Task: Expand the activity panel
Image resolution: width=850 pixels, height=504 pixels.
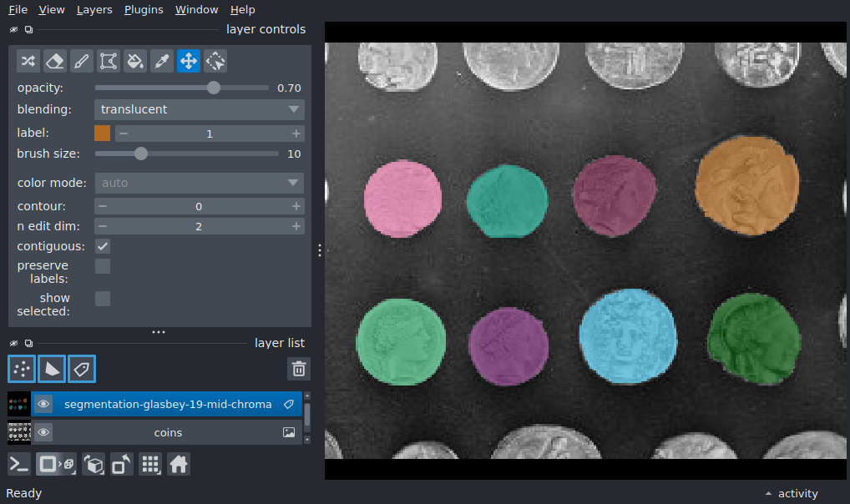Action: coord(792,494)
